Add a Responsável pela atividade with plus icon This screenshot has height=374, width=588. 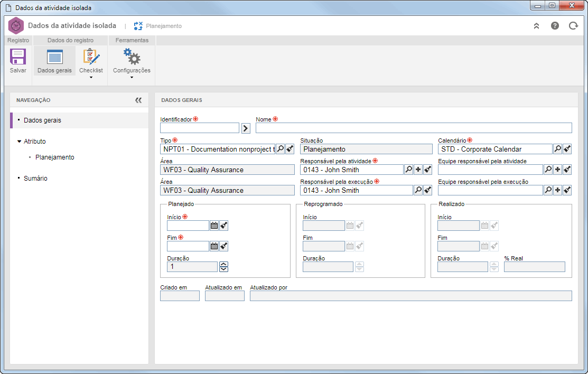pos(418,170)
